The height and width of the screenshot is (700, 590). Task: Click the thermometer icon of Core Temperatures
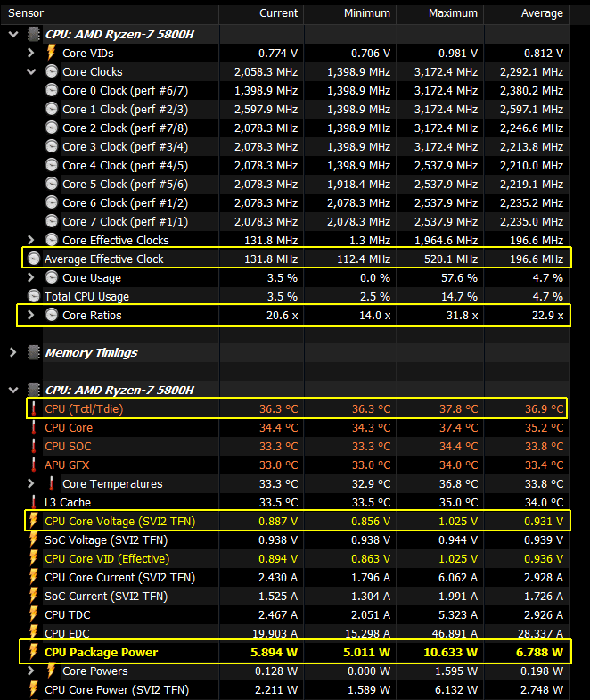(52, 483)
